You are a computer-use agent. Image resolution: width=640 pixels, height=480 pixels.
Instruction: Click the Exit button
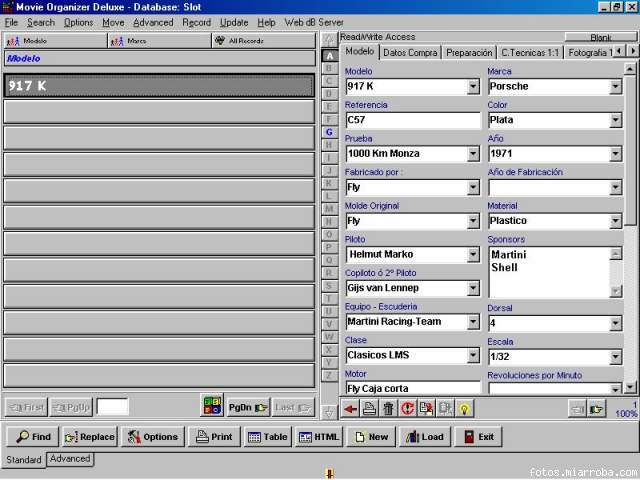pos(478,437)
